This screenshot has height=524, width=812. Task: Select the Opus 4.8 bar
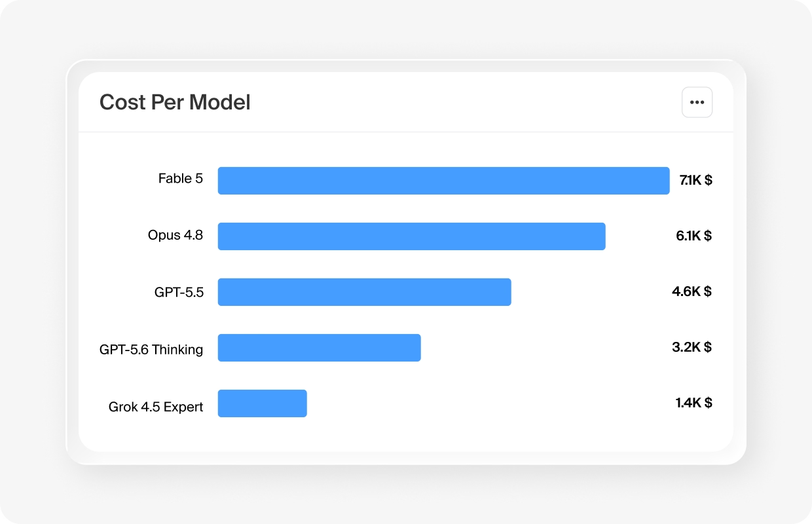pyautogui.click(x=411, y=236)
